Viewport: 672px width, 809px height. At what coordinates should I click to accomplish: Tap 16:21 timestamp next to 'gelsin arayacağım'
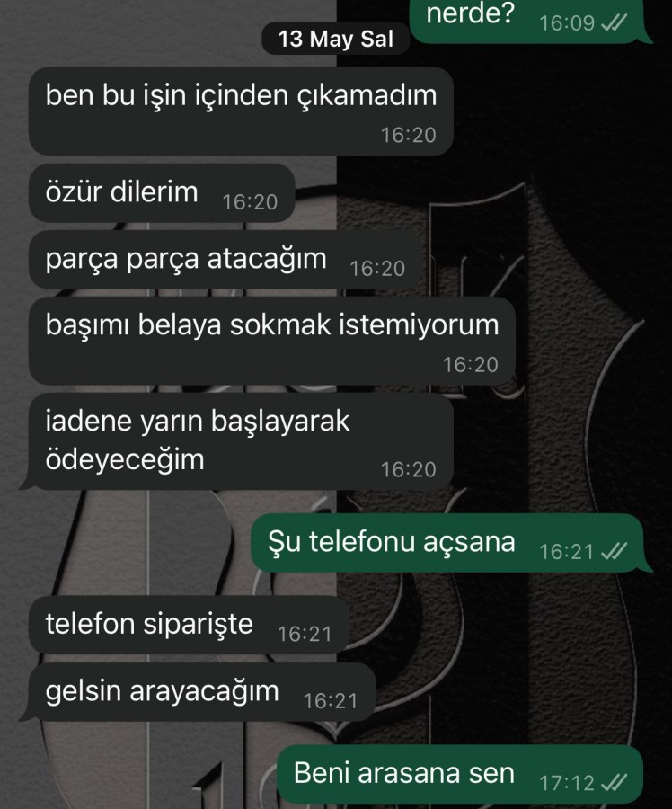[331, 700]
